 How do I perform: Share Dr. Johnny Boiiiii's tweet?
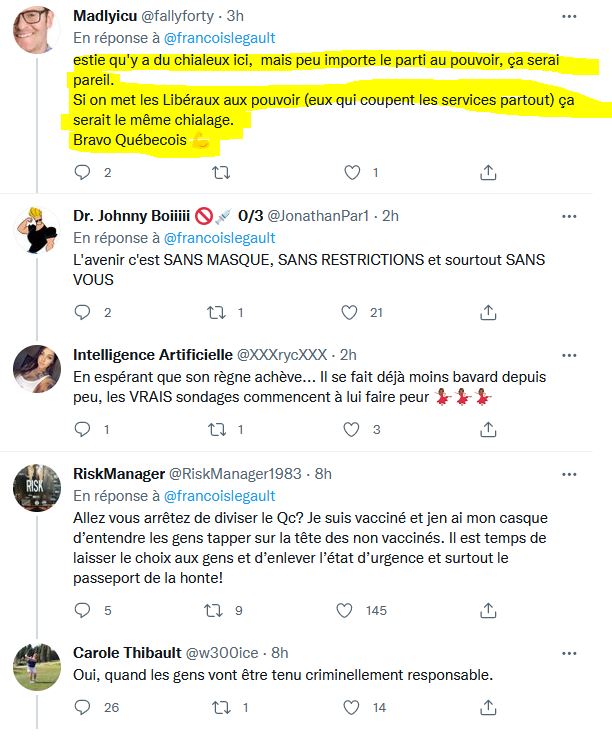coord(488,313)
